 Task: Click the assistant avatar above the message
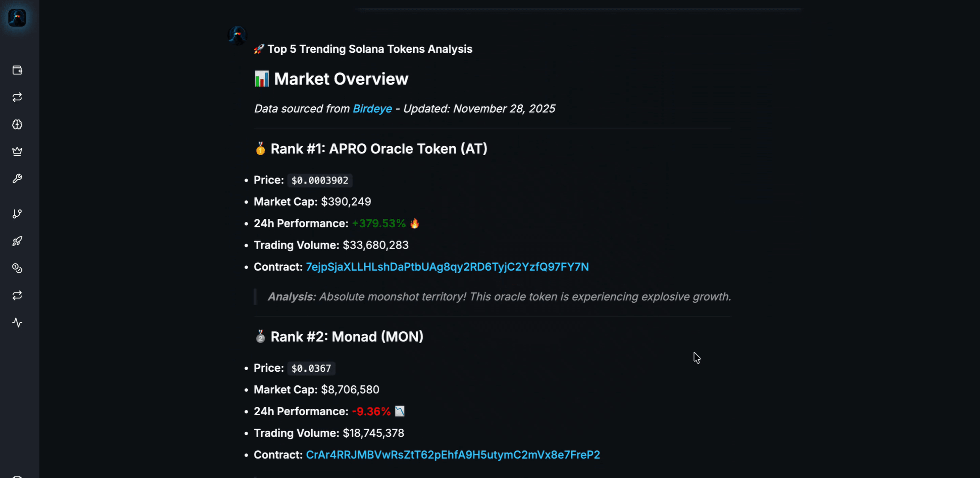point(238,36)
